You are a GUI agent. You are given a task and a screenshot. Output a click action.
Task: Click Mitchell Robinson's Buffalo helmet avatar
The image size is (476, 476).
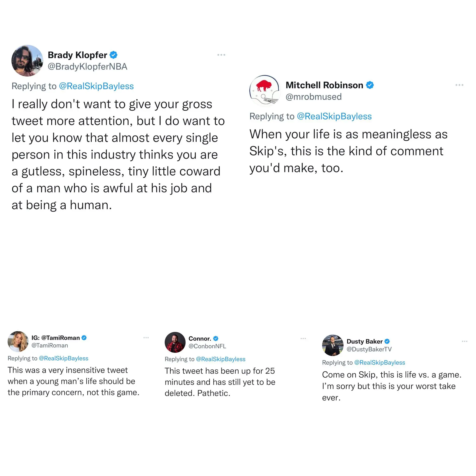[x=265, y=91]
